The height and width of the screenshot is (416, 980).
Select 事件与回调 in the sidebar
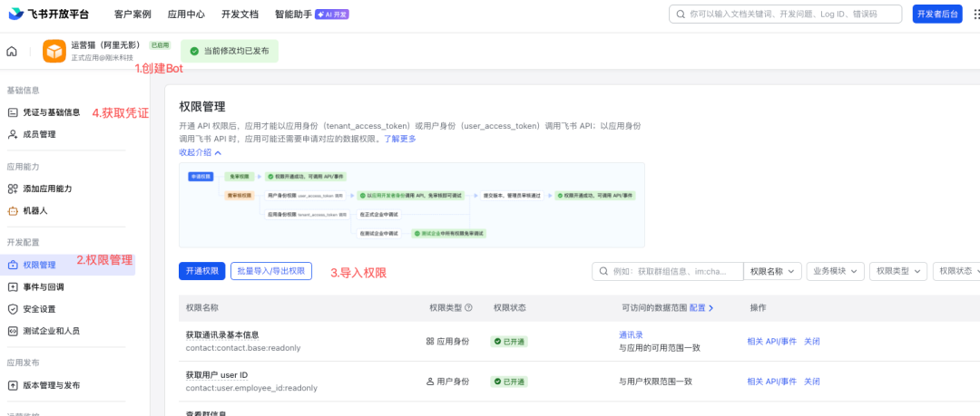coord(43,286)
